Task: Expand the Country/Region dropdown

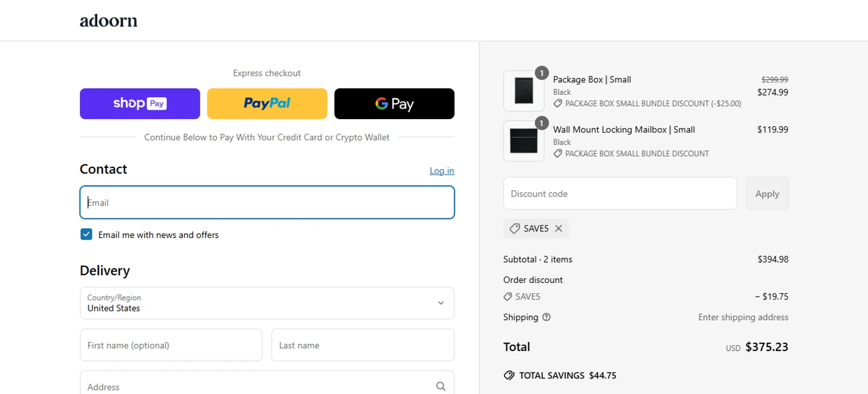Action: pos(267,303)
